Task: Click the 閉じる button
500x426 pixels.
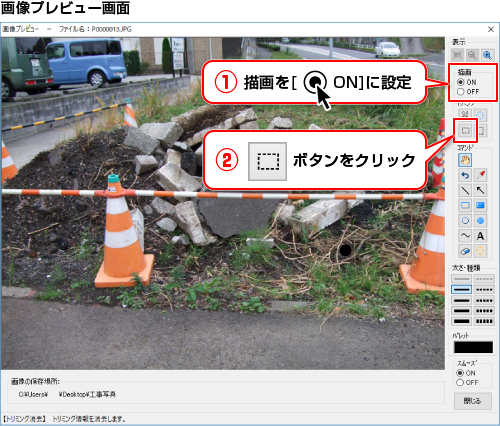Action: tap(472, 401)
